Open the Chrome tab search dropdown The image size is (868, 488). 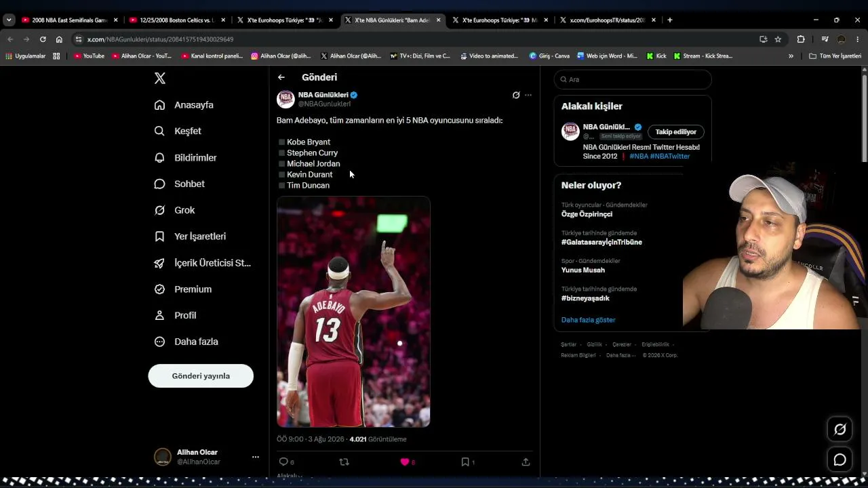[9, 20]
